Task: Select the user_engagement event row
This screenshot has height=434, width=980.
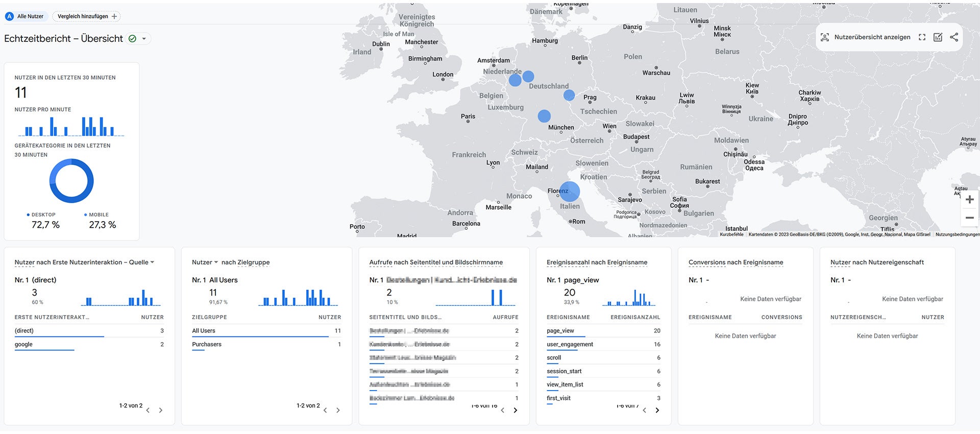Action: point(603,345)
